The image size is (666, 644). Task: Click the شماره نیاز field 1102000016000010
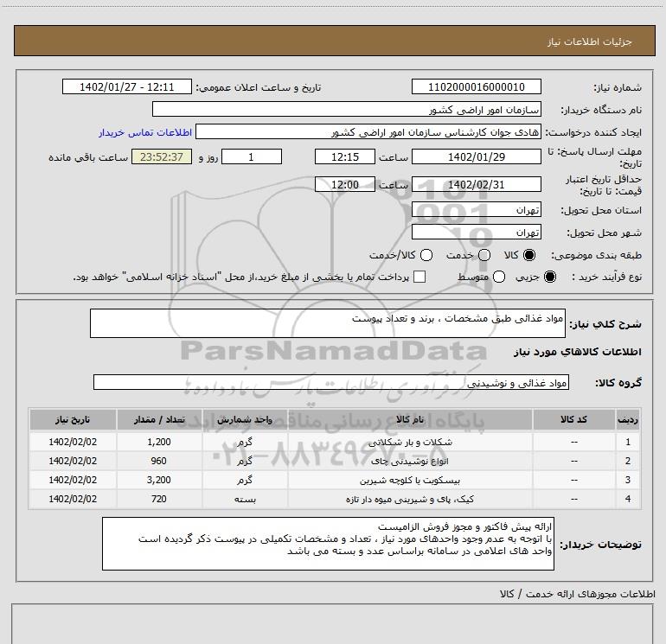coord(476,87)
